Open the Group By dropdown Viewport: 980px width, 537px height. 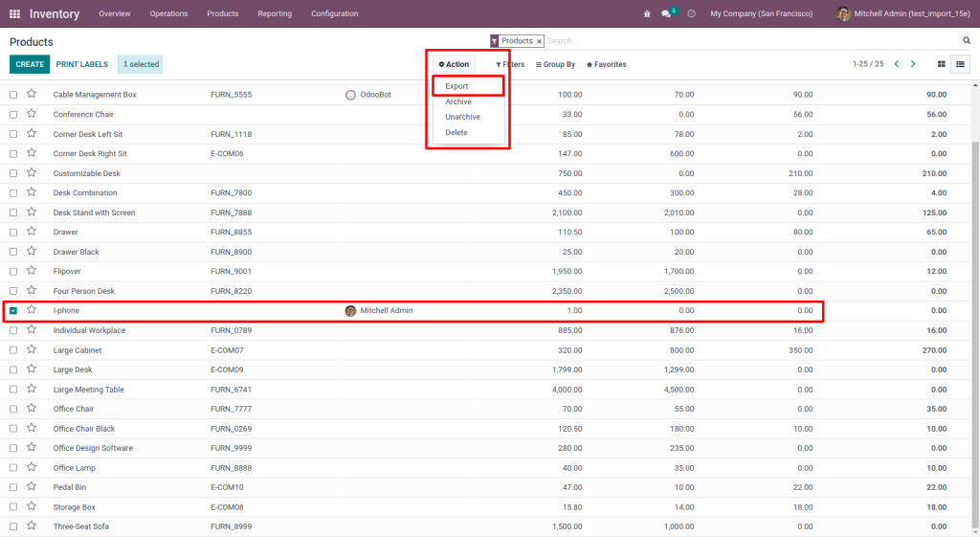click(555, 64)
